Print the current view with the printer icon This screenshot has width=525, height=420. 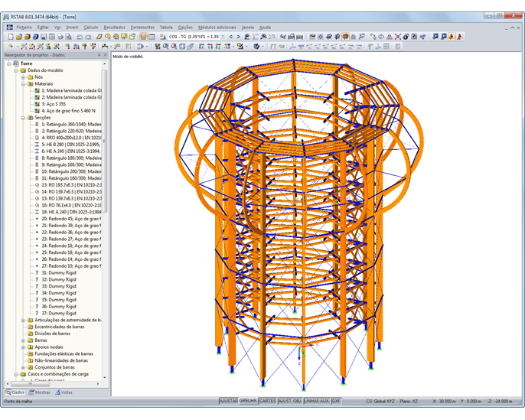click(60, 37)
